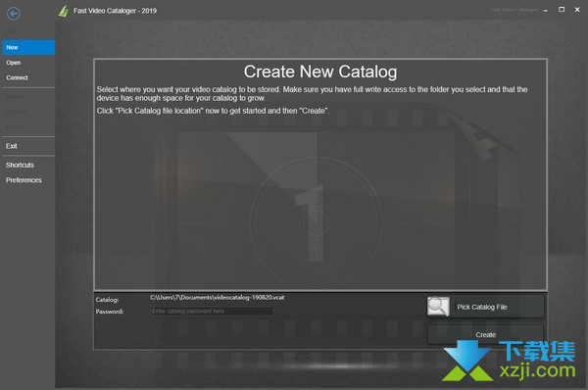The height and width of the screenshot is (390, 588).
Task: Click the catalog path videocatalog-190820.vcat
Action: point(218,297)
